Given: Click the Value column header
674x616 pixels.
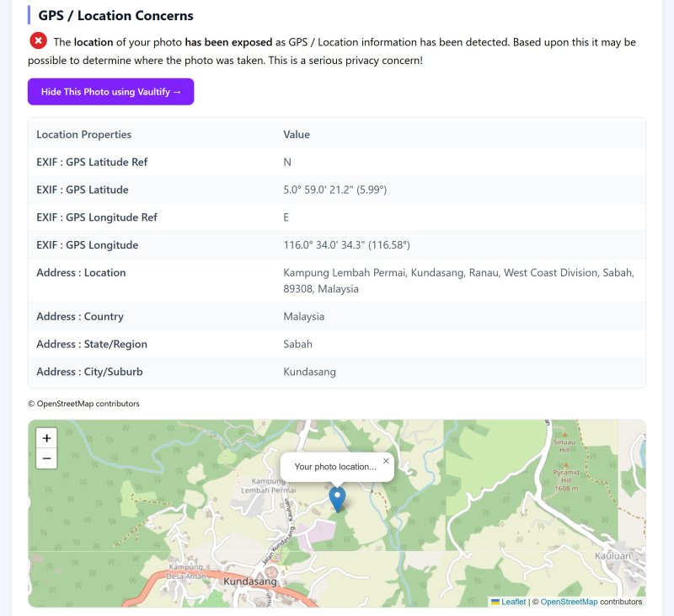Looking at the screenshot, I should (x=297, y=135).
